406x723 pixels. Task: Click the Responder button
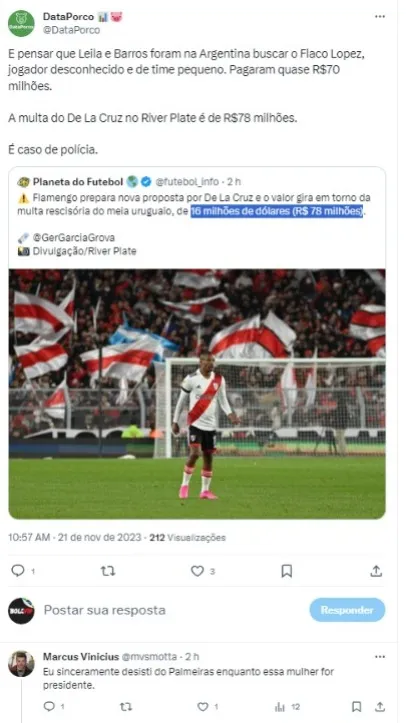(347, 610)
